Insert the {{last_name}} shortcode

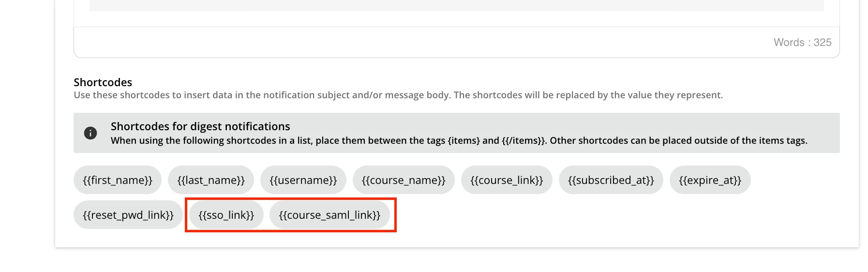tap(211, 180)
